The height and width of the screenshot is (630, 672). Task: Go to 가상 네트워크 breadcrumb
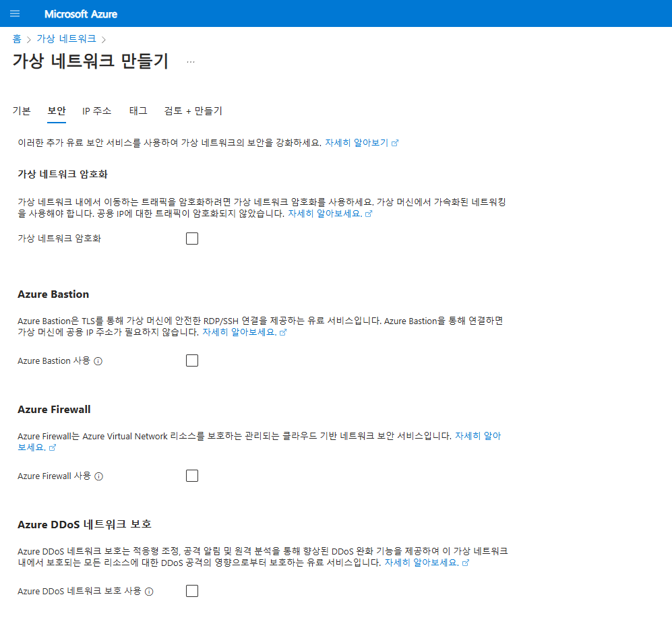(x=66, y=39)
